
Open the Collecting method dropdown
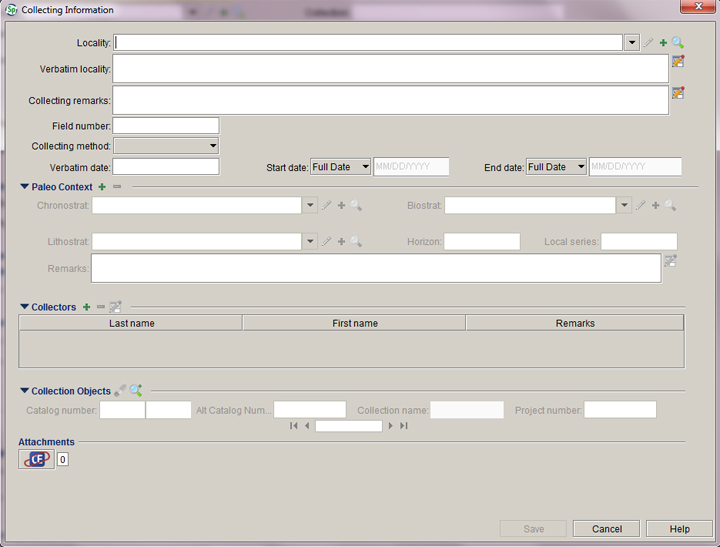(x=213, y=146)
